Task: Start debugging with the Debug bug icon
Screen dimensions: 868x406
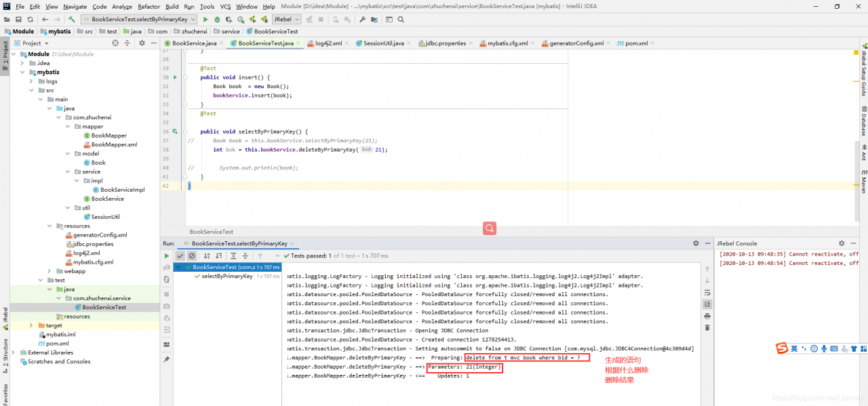Action: pyautogui.click(x=217, y=20)
